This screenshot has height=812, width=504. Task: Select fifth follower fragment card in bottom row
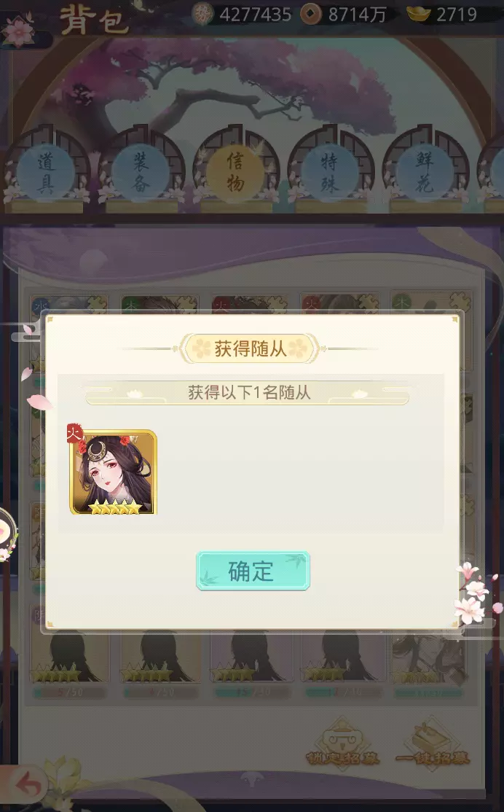tap(430, 656)
